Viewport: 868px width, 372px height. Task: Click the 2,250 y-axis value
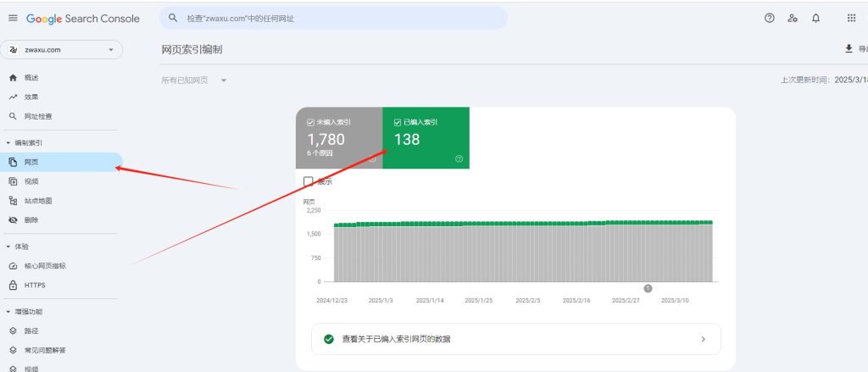[314, 210]
